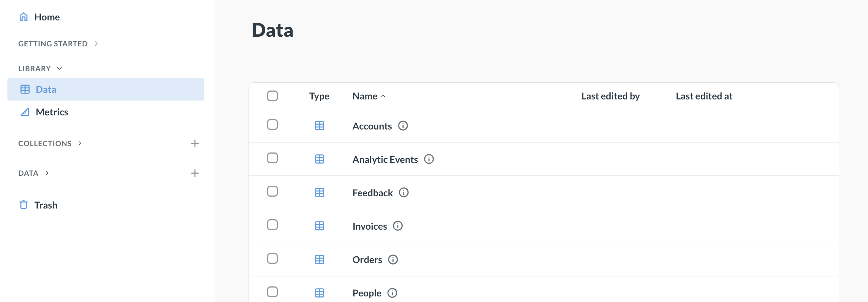
Task: Open info icon for Feedback table
Action: point(404,193)
